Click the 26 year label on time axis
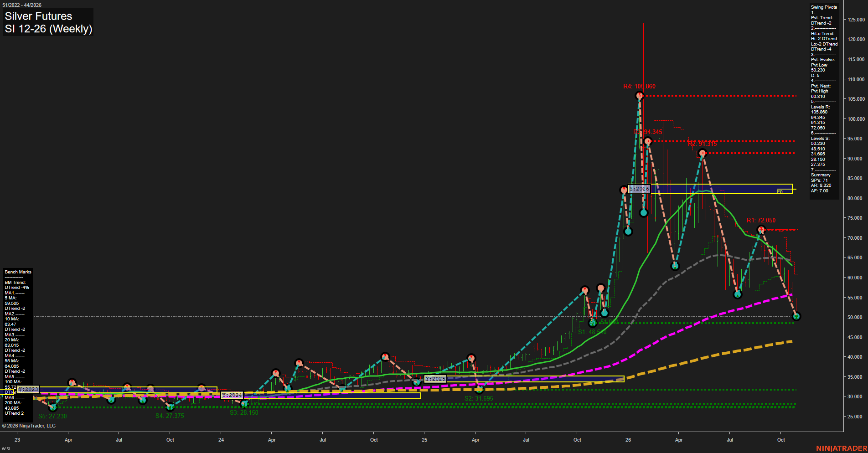 tap(628, 440)
